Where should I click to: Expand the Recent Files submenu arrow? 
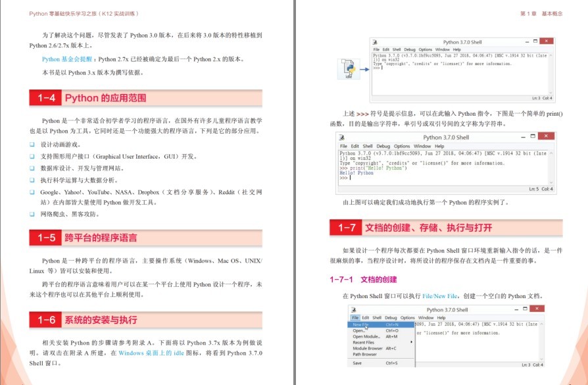[411, 342]
